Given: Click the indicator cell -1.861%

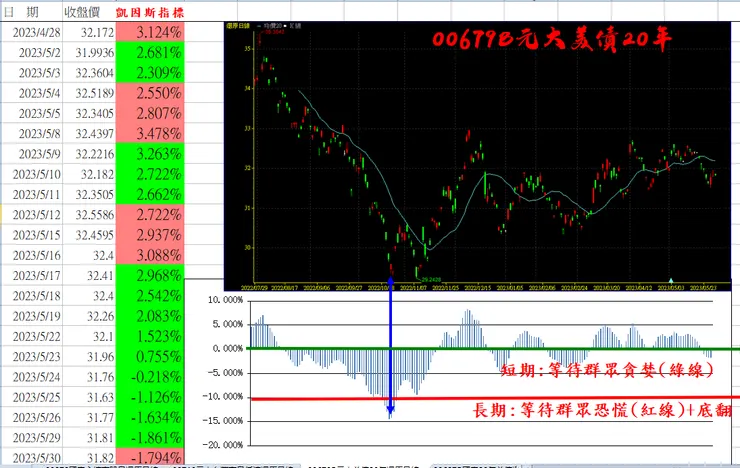Looking at the screenshot, I should click(x=150, y=438).
